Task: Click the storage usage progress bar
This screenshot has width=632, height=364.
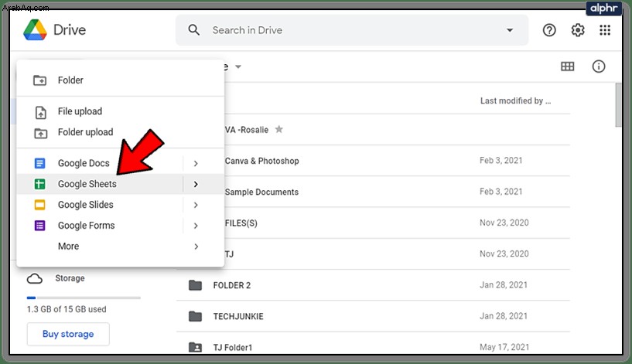Action: coord(84,298)
